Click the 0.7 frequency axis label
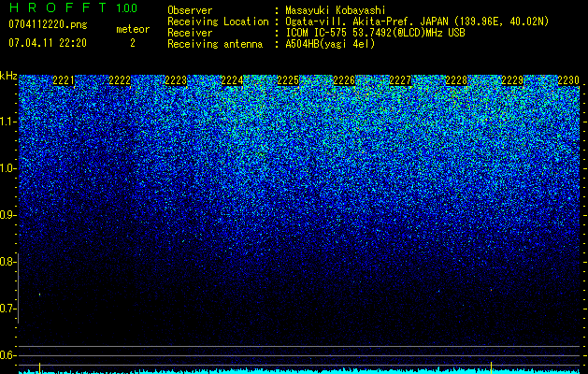This screenshot has width=588, height=374. (7, 309)
